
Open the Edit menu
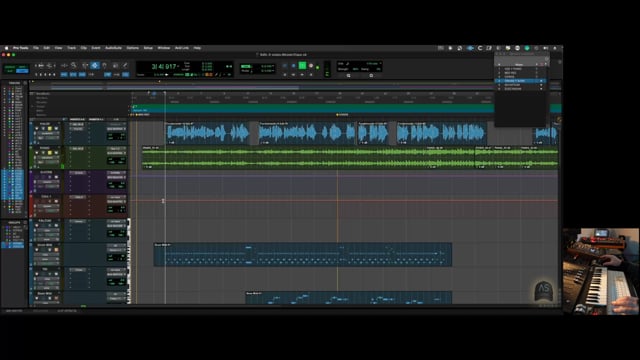point(47,48)
